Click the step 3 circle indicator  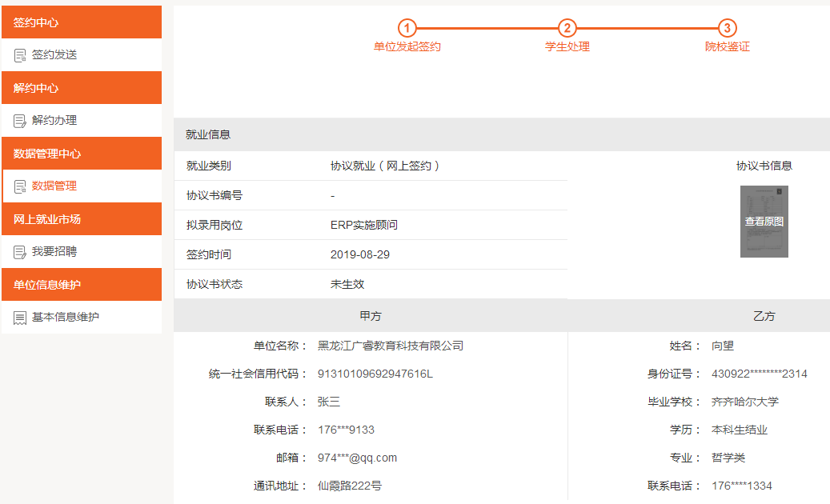click(x=727, y=29)
